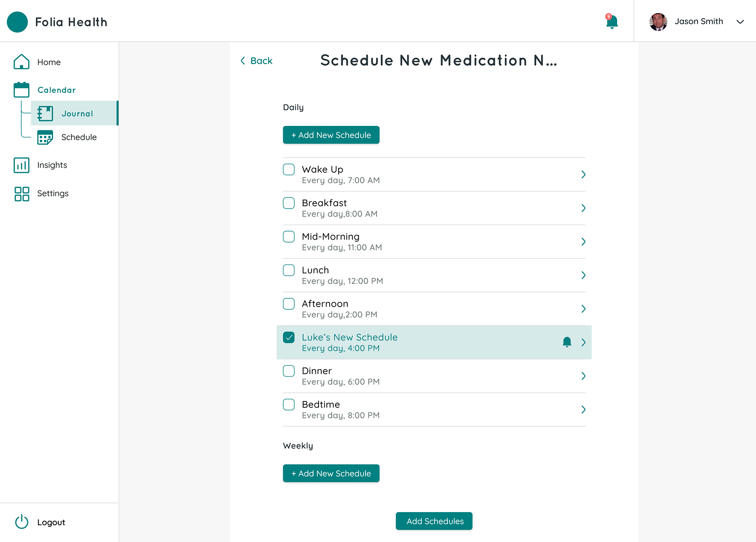The height and width of the screenshot is (542, 756).
Task: Open the Insights menu item
Action: click(x=52, y=165)
